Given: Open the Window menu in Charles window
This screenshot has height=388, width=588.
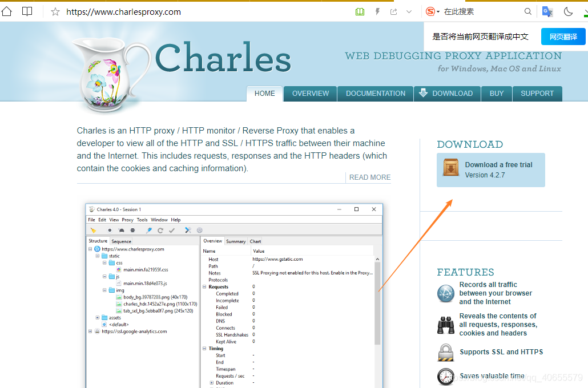Looking at the screenshot, I should [x=159, y=220].
